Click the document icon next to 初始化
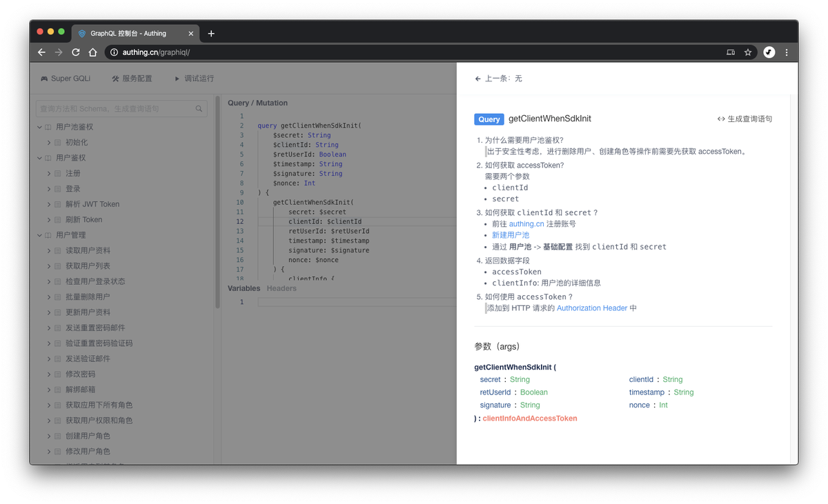The image size is (828, 504). [x=58, y=143]
